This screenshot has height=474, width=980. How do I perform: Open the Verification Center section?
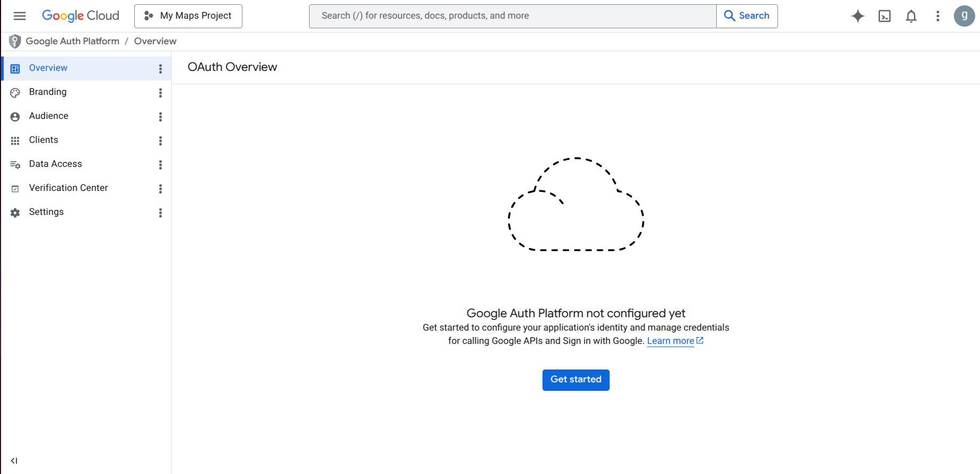(86, 188)
